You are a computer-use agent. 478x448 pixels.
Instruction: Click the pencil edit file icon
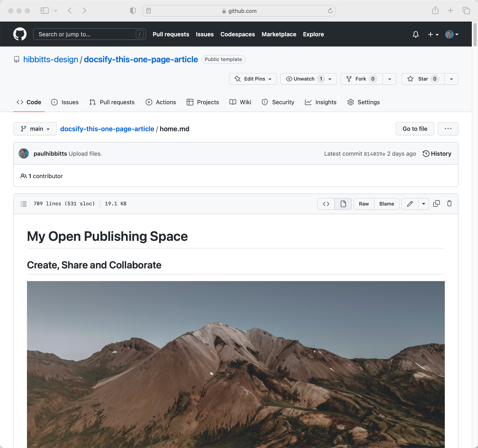point(410,204)
